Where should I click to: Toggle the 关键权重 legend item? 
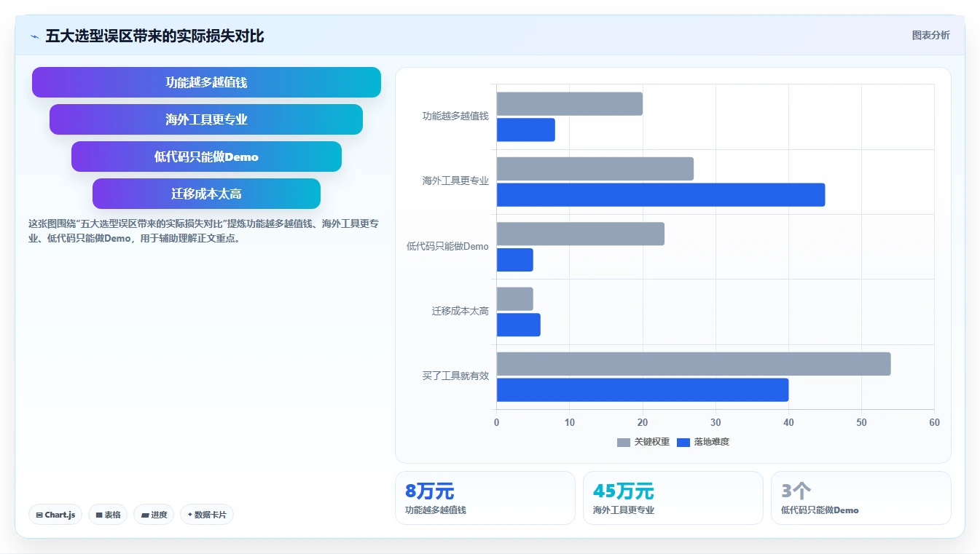643,442
